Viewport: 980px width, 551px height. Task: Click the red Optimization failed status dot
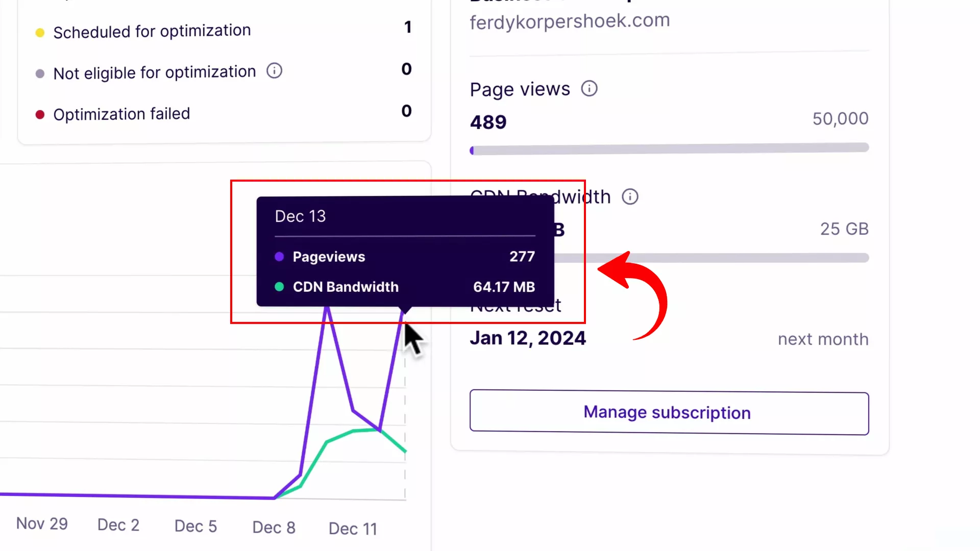(40, 114)
